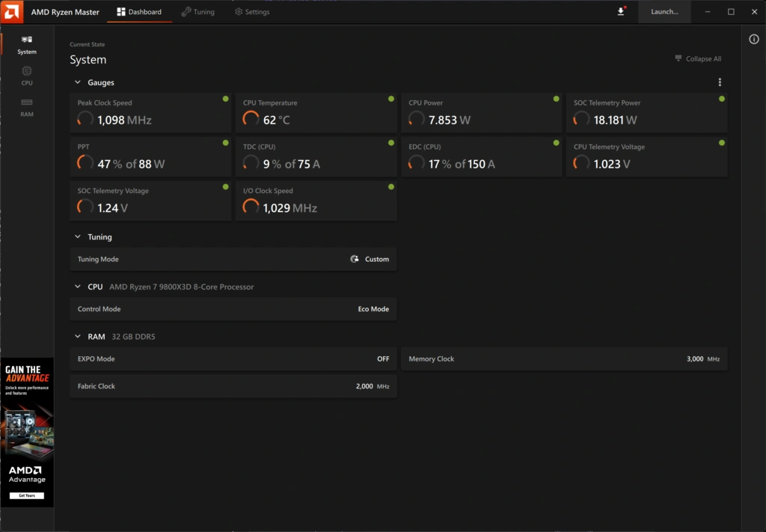Collapse the Tuning section chevron

pyautogui.click(x=78, y=236)
